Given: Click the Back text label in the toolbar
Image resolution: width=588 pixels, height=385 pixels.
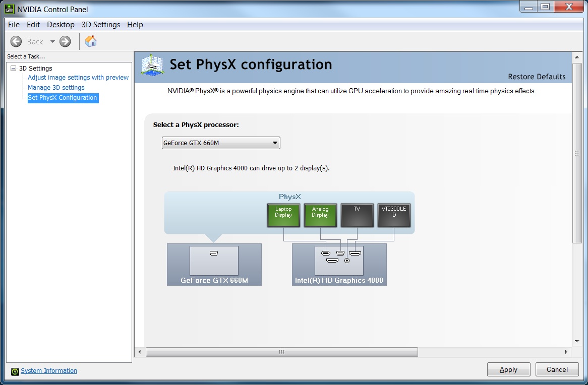Looking at the screenshot, I should [x=35, y=42].
